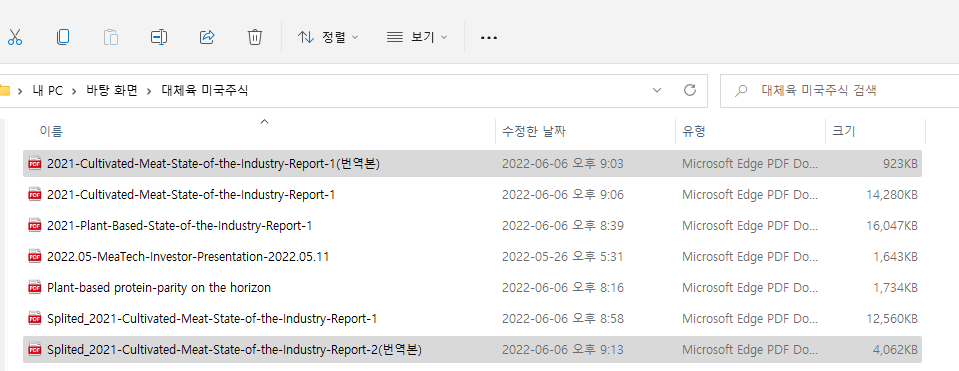Image resolution: width=959 pixels, height=371 pixels.
Task: Click the search magnifier icon
Action: 741,91
